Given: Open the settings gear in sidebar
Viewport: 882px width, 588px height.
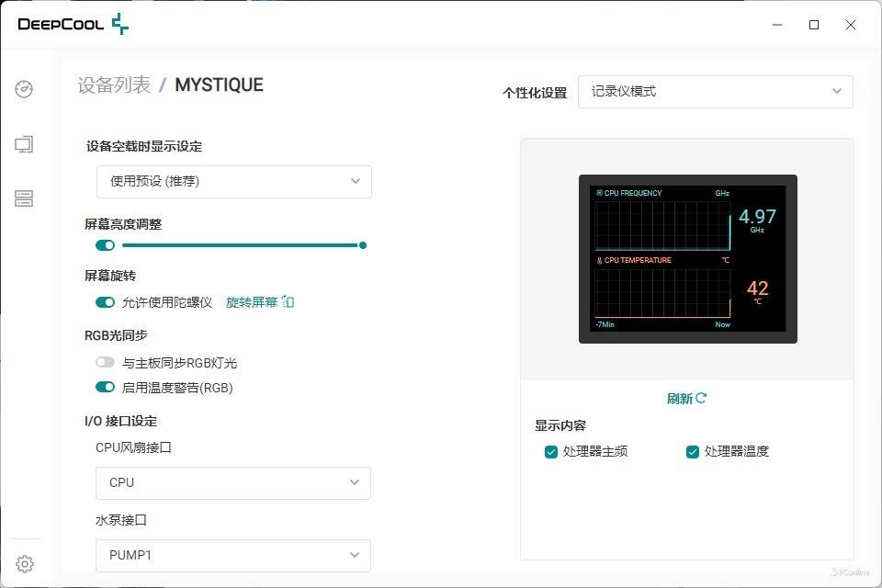Looking at the screenshot, I should coord(25,563).
